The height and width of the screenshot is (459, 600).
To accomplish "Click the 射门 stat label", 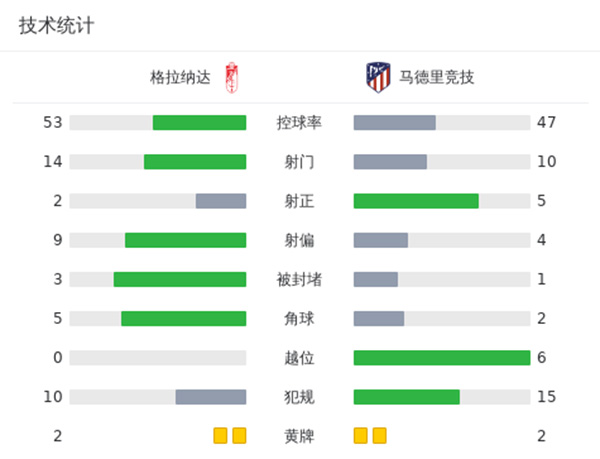I will (299, 162).
